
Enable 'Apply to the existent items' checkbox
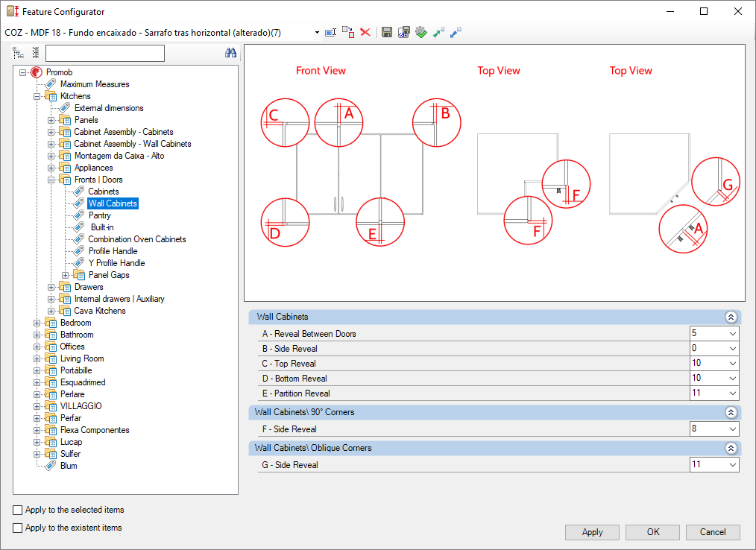(x=18, y=528)
